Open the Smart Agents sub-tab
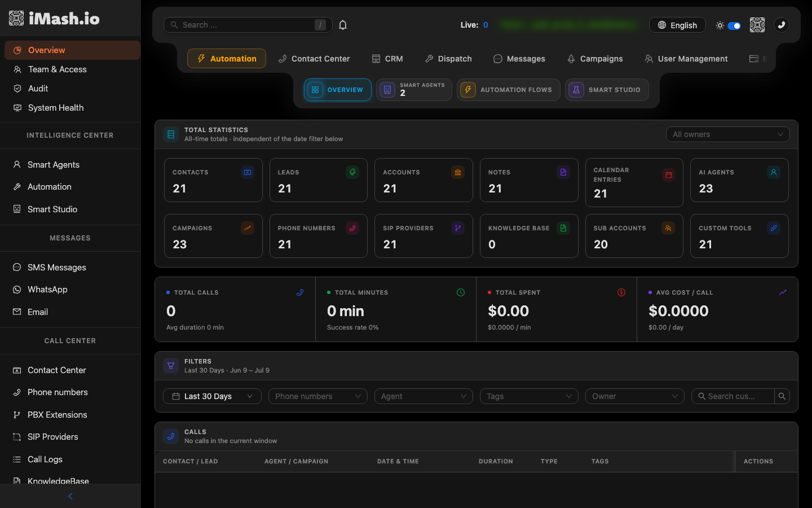Screen dimensions: 812x508 414,90
